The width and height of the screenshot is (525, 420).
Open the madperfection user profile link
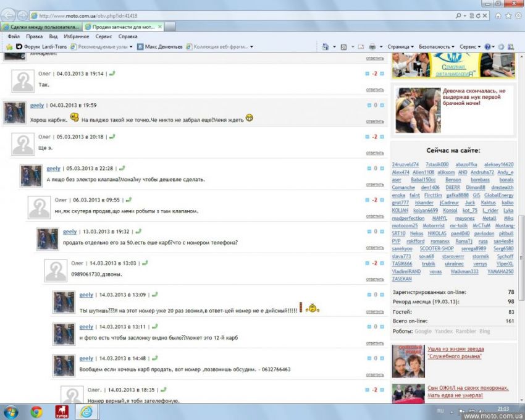pyautogui.click(x=408, y=218)
